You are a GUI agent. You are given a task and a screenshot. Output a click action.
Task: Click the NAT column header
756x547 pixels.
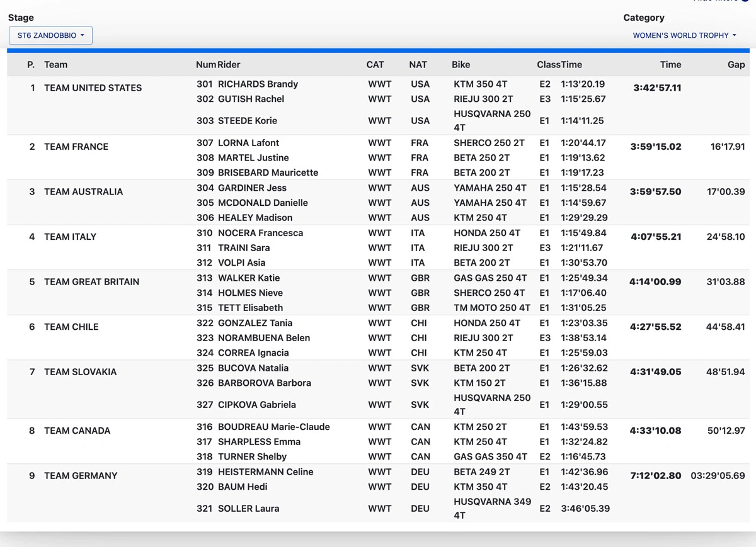pos(418,64)
